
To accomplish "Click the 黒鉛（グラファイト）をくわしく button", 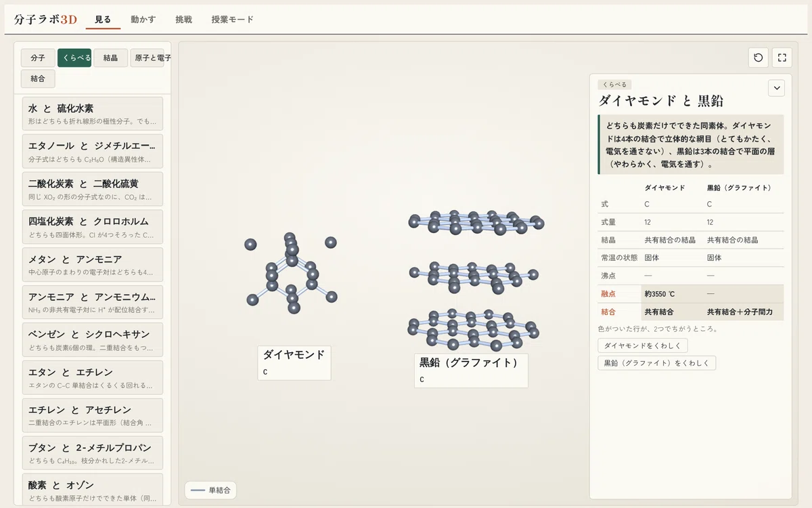I will coord(656,363).
